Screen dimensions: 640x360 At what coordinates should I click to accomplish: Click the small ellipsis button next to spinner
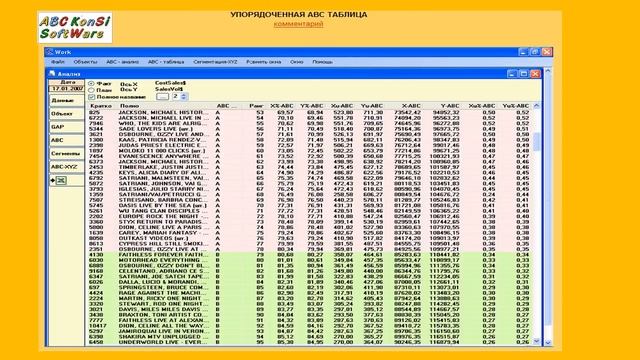click(162, 97)
